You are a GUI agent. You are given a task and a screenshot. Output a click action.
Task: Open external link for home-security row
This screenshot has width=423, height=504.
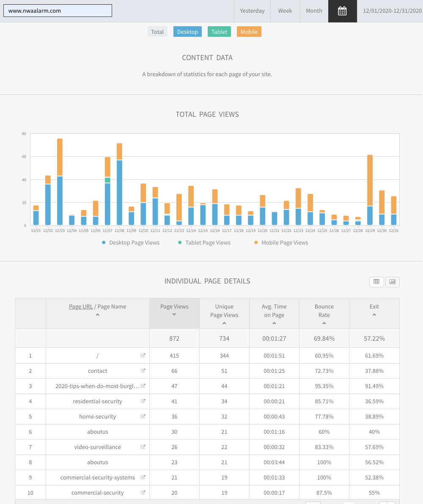pos(143,416)
